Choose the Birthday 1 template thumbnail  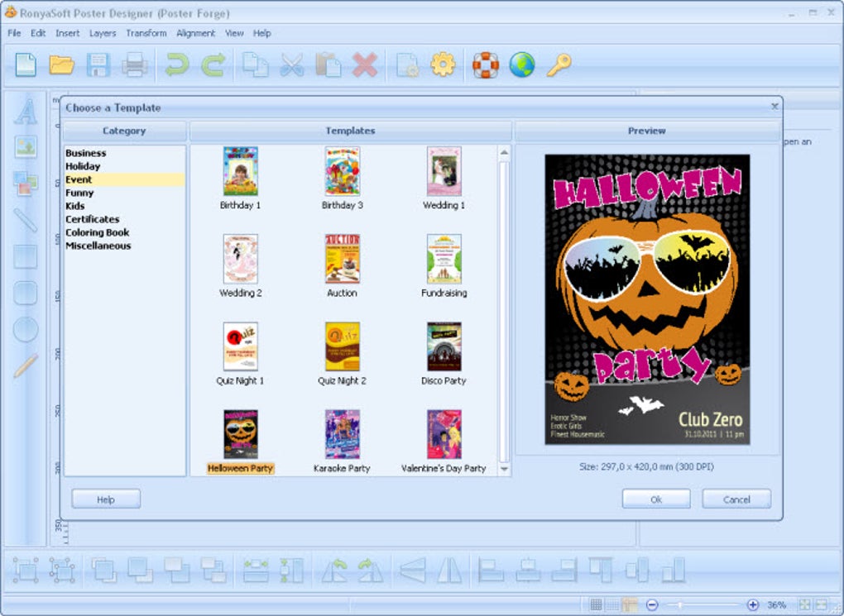[240, 171]
